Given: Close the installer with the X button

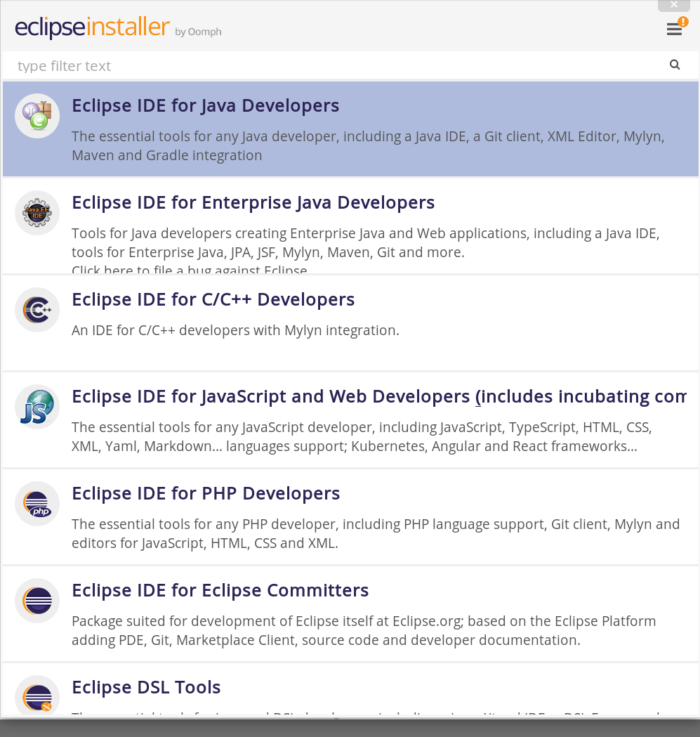Looking at the screenshot, I should [674, 5].
